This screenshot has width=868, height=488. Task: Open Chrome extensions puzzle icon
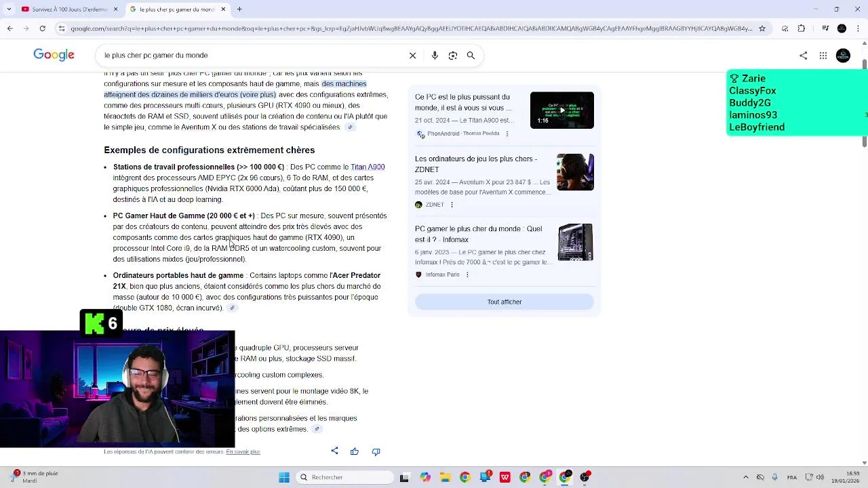coord(802,28)
